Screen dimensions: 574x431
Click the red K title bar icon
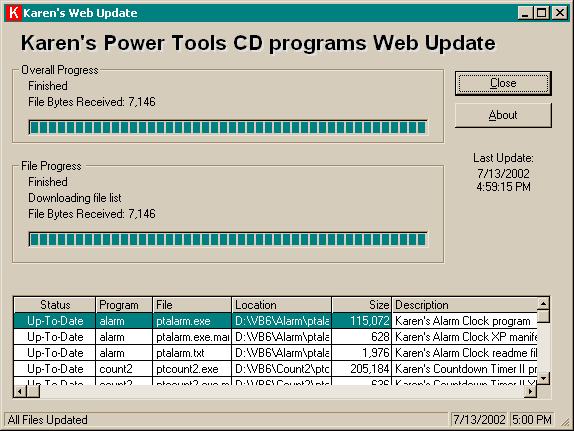coord(14,13)
